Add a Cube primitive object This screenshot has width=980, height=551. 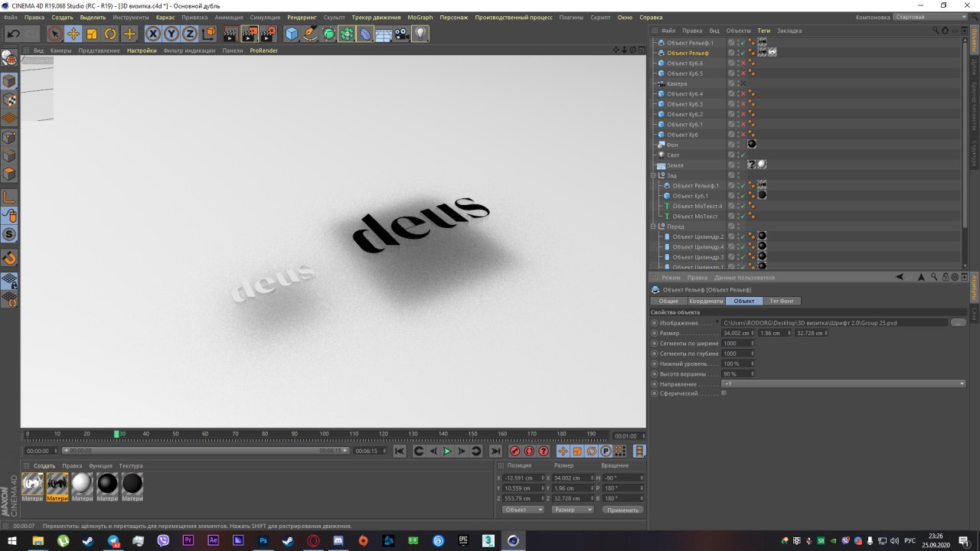tap(292, 34)
